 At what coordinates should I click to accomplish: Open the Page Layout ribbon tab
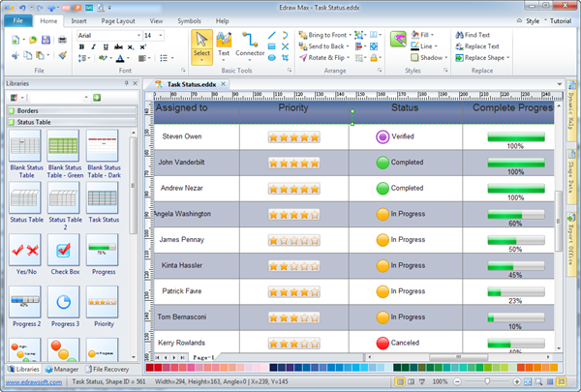(x=117, y=20)
